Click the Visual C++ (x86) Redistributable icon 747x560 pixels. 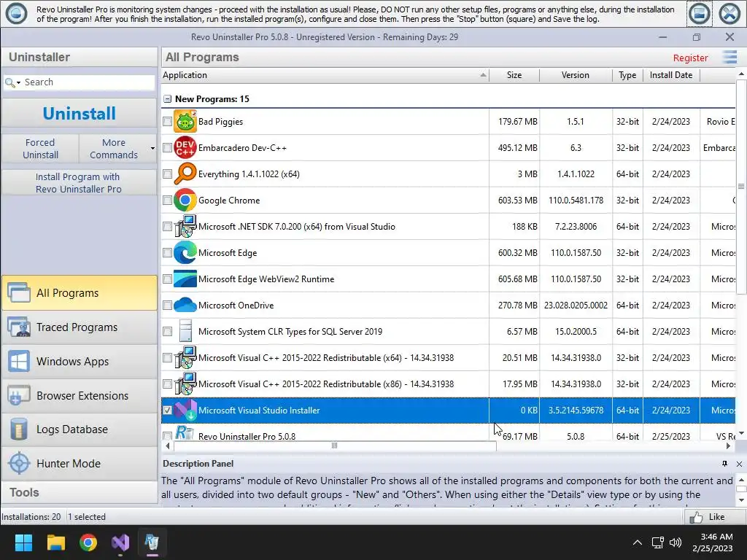(x=185, y=384)
